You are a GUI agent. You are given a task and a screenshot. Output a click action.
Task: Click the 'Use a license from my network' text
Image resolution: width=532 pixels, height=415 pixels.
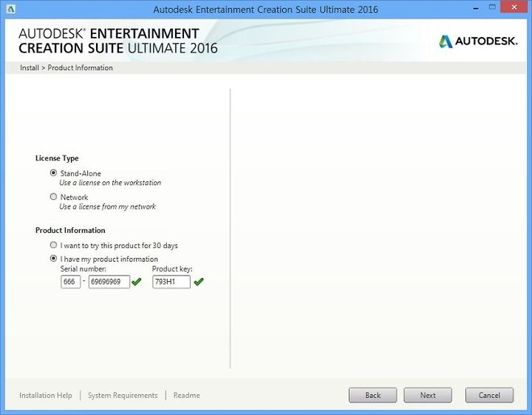pos(108,206)
